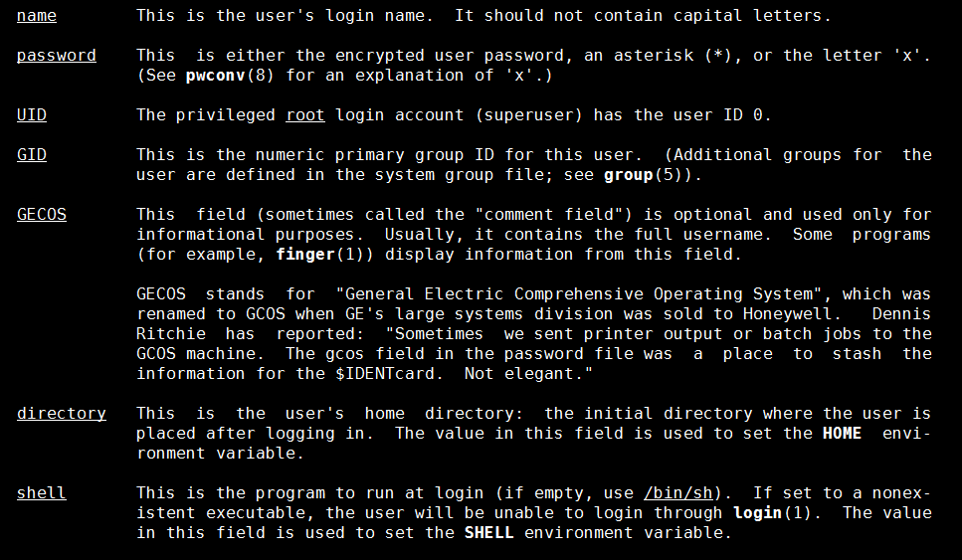Click the underlined 'root' word

point(305,114)
